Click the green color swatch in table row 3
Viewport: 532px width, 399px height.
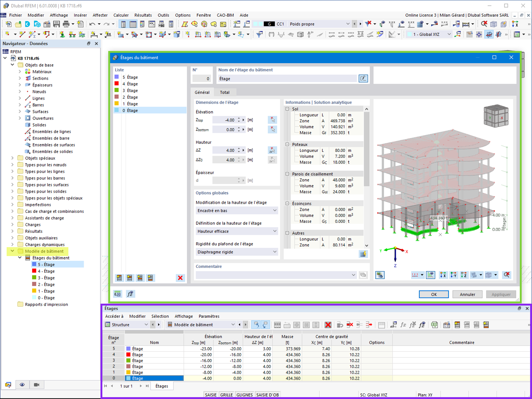[x=128, y=360]
